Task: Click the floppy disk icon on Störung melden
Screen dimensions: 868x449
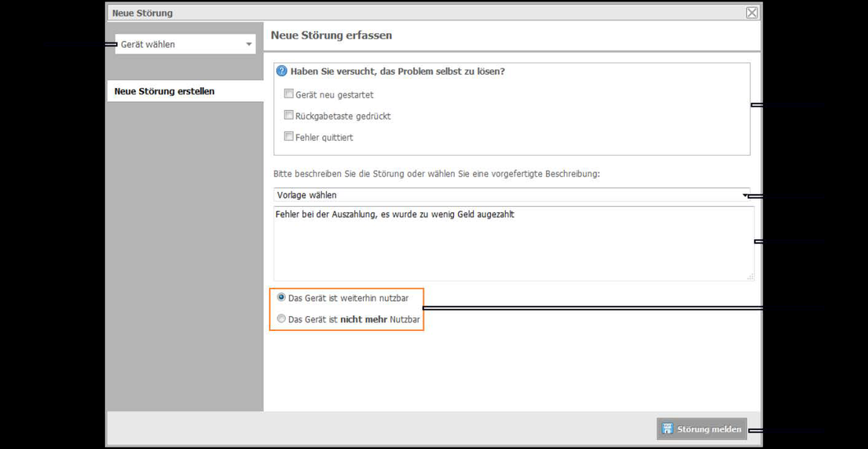Action: 668,429
